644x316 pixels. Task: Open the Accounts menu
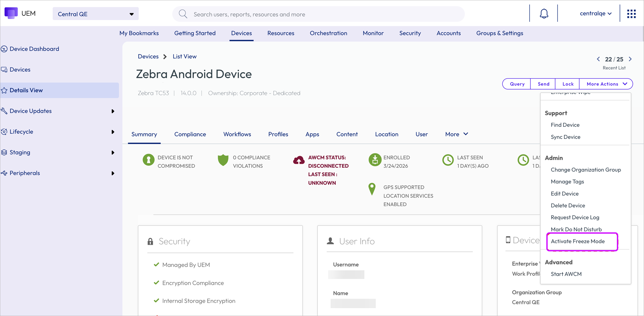tap(449, 33)
